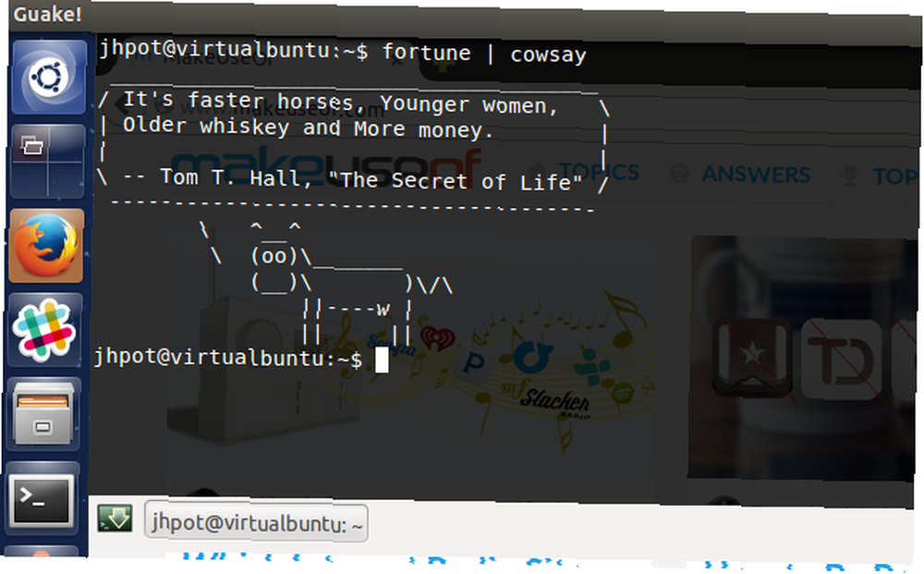This screenshot has height=574, width=924.
Task: Add a new Guake tab with green arrow
Action: (115, 518)
